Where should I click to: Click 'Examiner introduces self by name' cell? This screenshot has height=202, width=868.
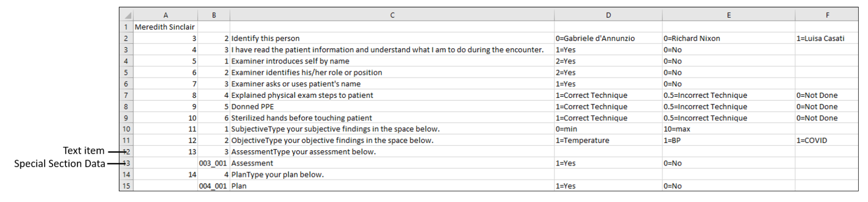pyautogui.click(x=392, y=61)
